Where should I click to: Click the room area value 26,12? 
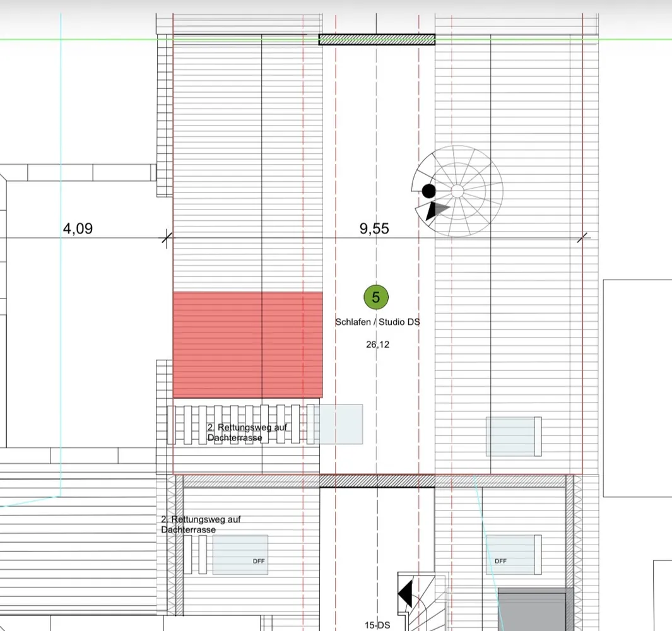coord(377,345)
